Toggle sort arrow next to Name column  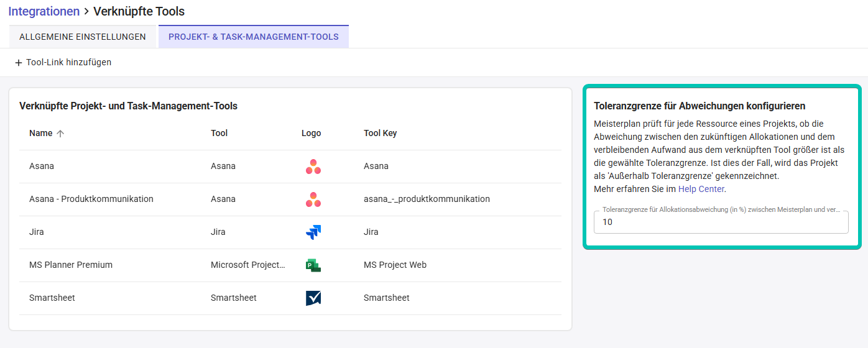pos(60,134)
